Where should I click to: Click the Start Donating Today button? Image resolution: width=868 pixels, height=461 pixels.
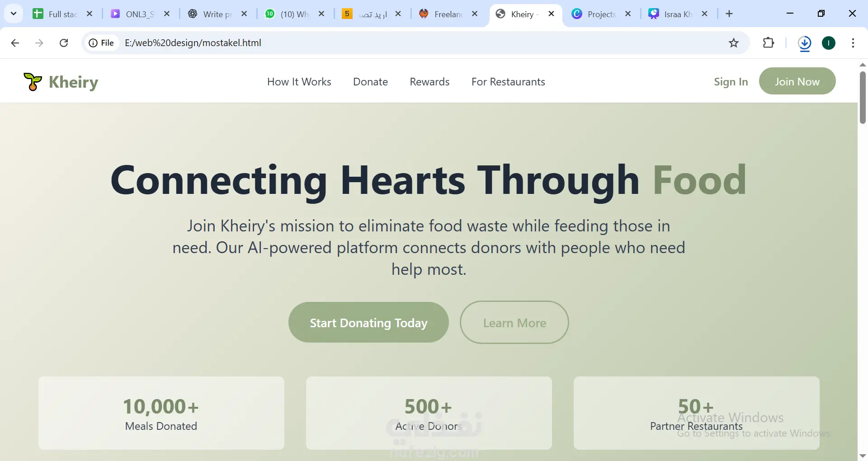pyautogui.click(x=368, y=323)
